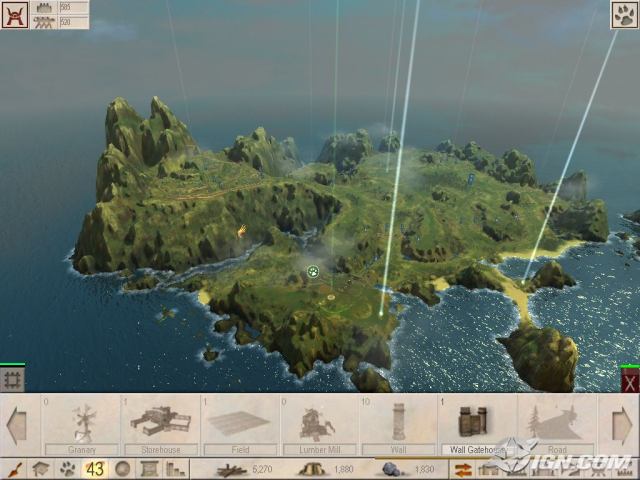Open the bar chart statistics icon
Screen dimensions: 640x480
click(x=176, y=469)
